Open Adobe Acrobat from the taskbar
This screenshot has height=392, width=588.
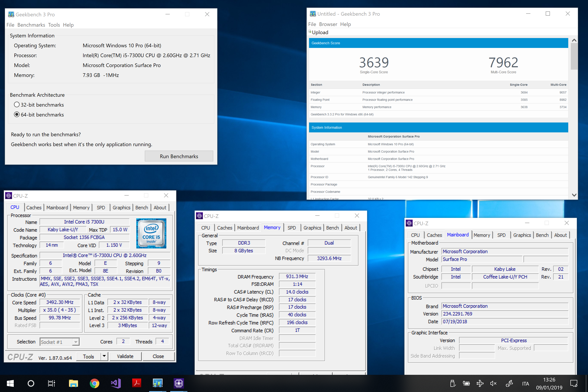coord(137,383)
